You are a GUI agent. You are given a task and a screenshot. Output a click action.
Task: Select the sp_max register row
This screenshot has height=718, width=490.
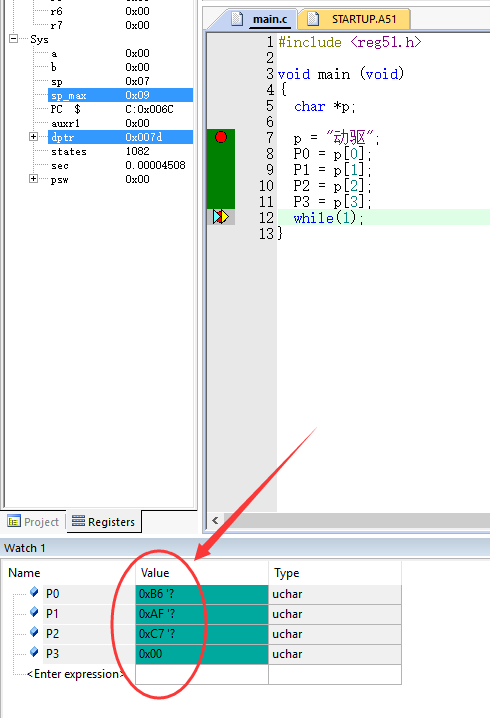point(120,95)
